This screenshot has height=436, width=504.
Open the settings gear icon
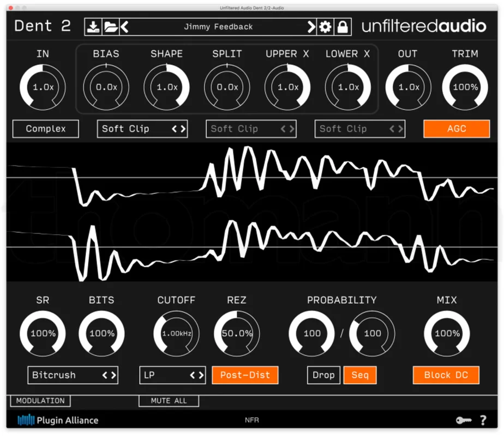coord(325,27)
